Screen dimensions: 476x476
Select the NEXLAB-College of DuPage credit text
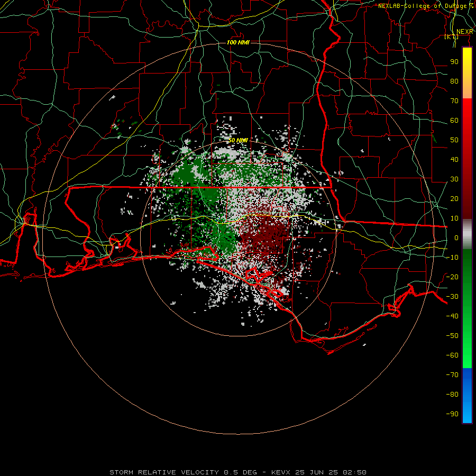coord(426,6)
